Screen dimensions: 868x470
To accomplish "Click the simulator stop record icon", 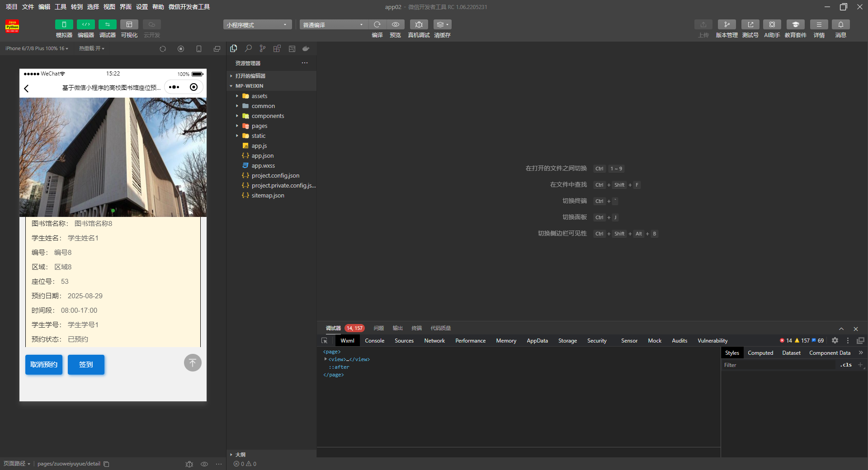I will pos(181,49).
